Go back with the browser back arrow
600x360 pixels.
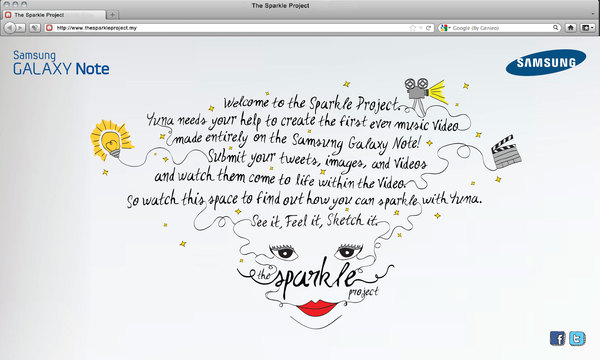tap(10, 28)
